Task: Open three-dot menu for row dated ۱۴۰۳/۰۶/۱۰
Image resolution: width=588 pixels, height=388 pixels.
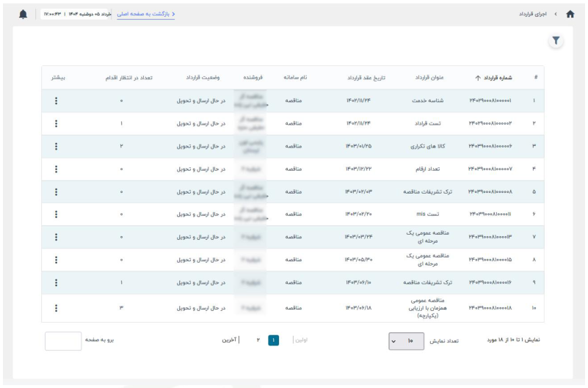Action: (x=57, y=283)
